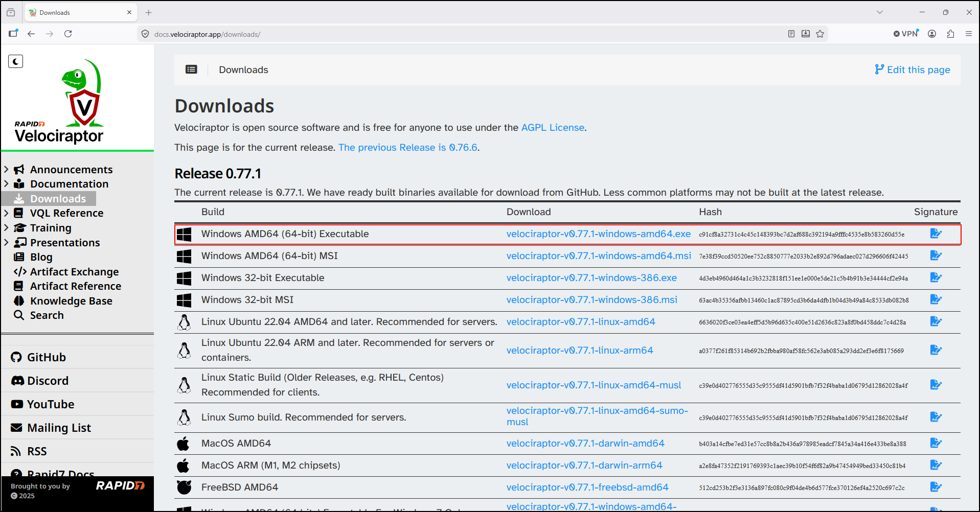Expand the VQL Reference section
980x512 pixels.
pos(6,213)
